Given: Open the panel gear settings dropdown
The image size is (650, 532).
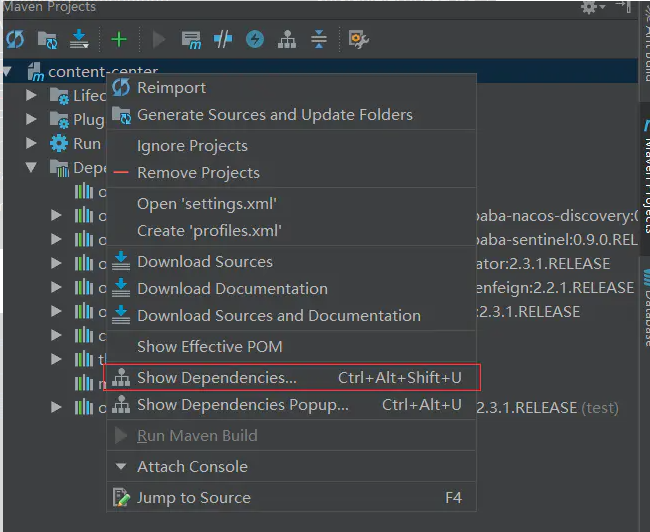Looking at the screenshot, I should (x=593, y=7).
